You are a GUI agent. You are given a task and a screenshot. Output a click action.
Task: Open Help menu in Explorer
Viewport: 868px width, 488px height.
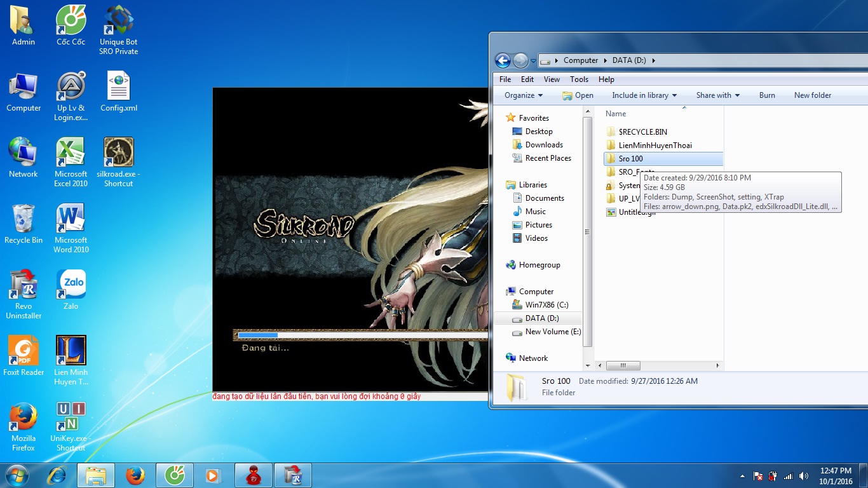tap(606, 79)
